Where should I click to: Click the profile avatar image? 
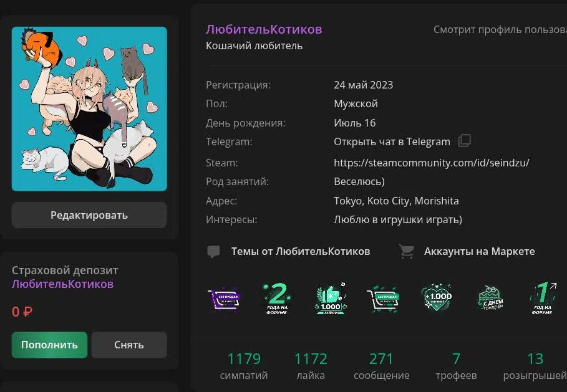[x=89, y=108]
